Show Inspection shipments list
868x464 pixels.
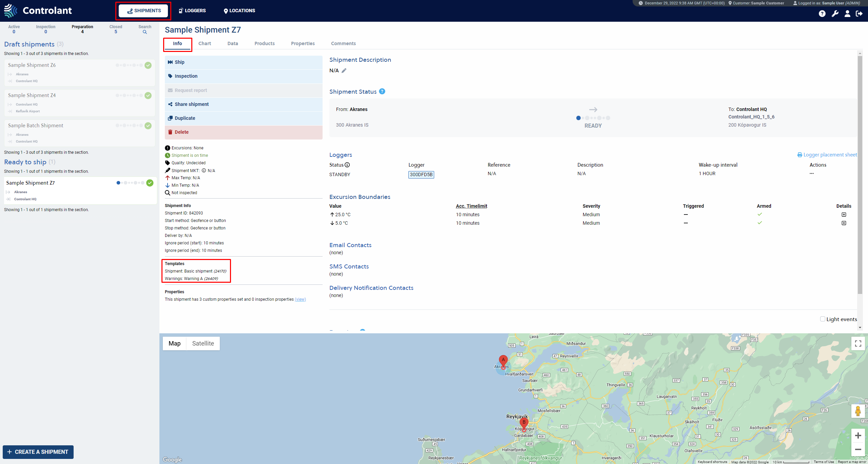pos(46,29)
